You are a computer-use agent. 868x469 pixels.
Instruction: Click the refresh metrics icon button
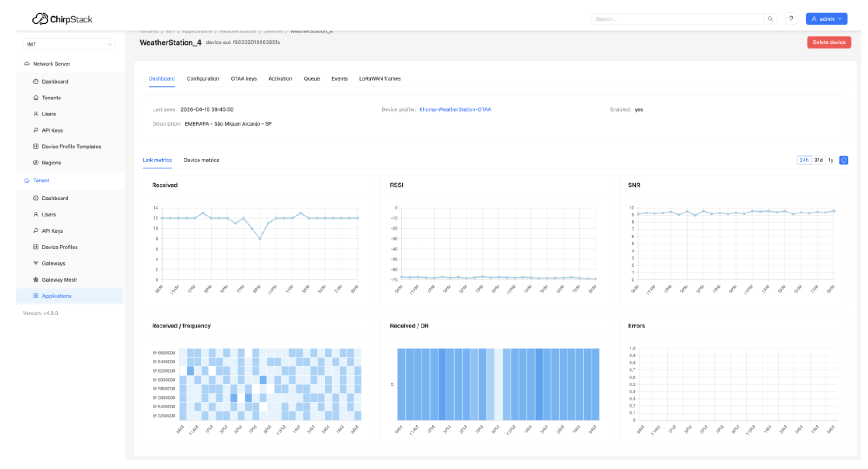[x=843, y=160]
